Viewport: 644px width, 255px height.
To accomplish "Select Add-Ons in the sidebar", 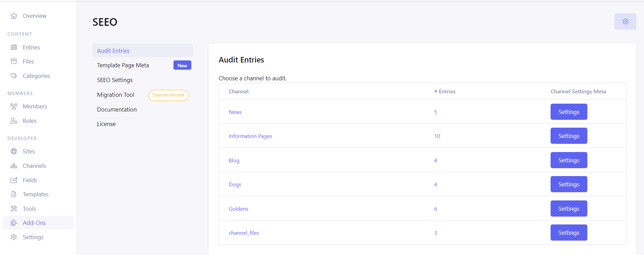I will (x=38, y=223).
